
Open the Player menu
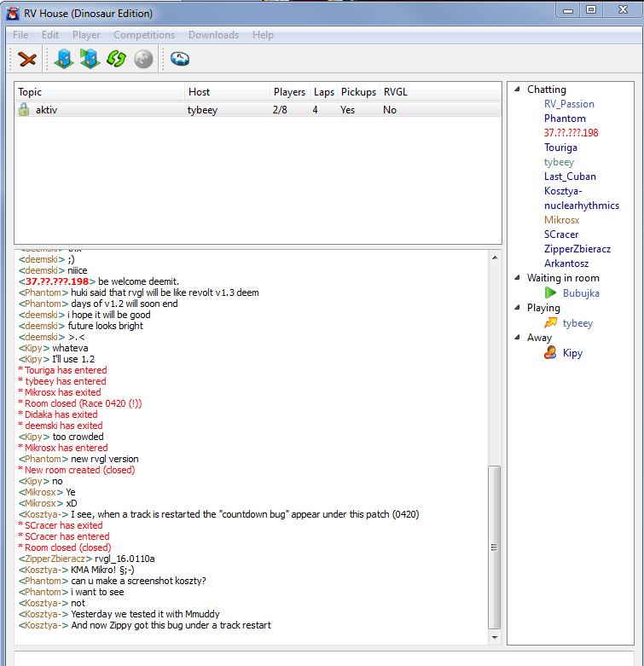tap(86, 35)
